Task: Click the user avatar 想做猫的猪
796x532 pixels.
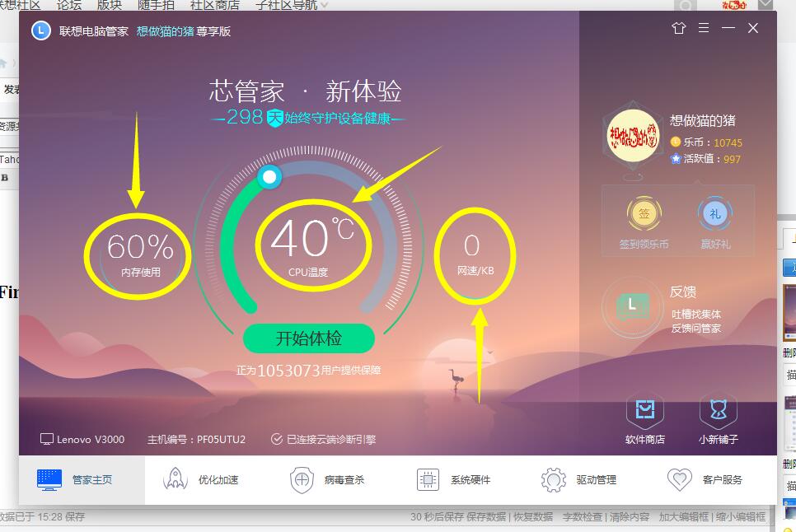Action: pyautogui.click(x=633, y=136)
